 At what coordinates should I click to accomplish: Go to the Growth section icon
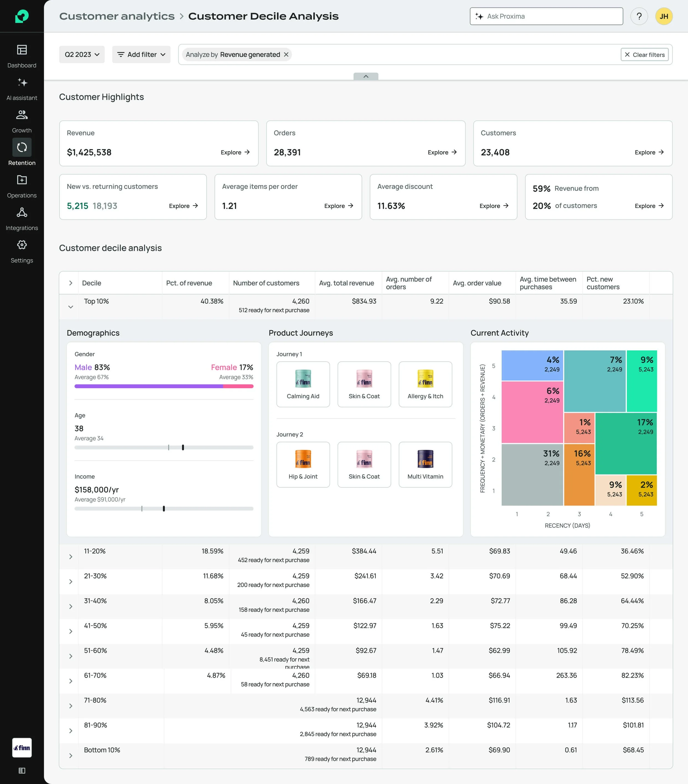(22, 115)
